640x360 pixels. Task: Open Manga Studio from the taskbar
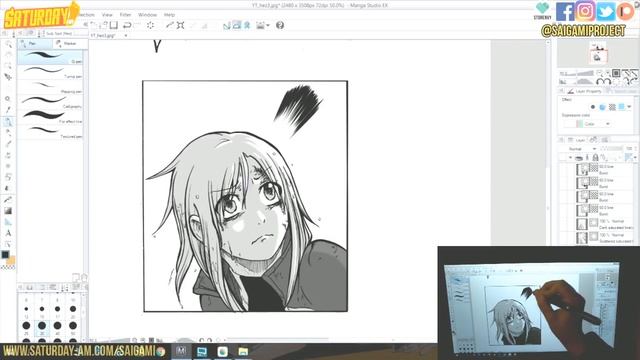tap(181, 351)
